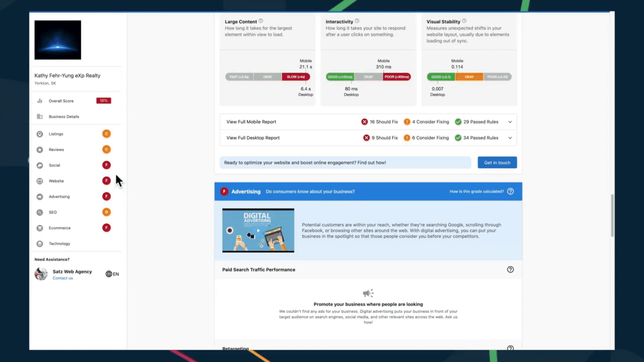The width and height of the screenshot is (644, 362).
Task: Select the Technology menu item in sidebar
Action: [59, 244]
